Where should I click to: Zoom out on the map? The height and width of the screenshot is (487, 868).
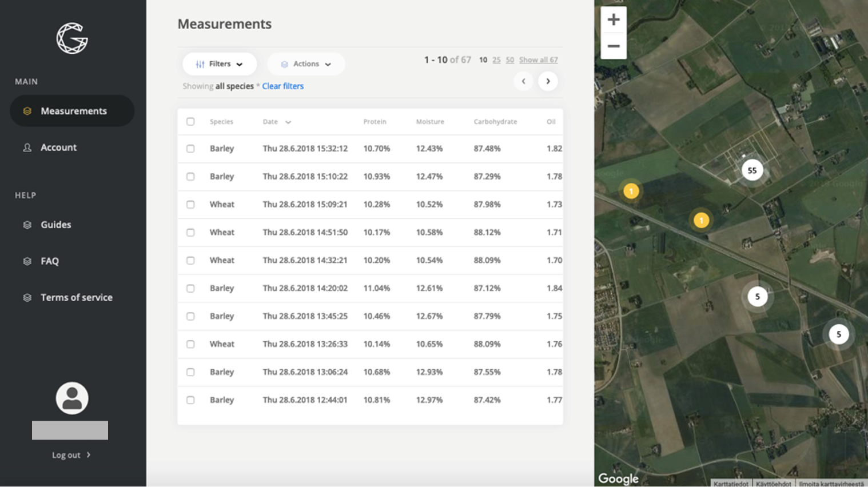[x=613, y=46]
